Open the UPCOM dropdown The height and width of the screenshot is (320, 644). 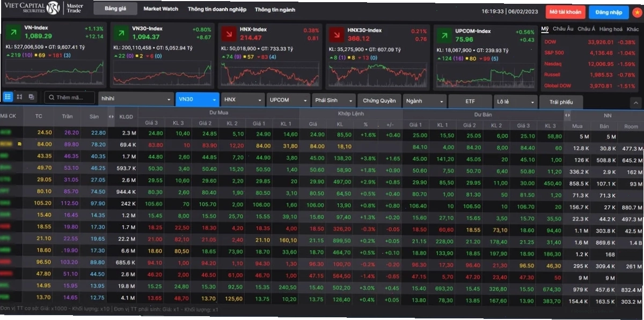(x=288, y=100)
